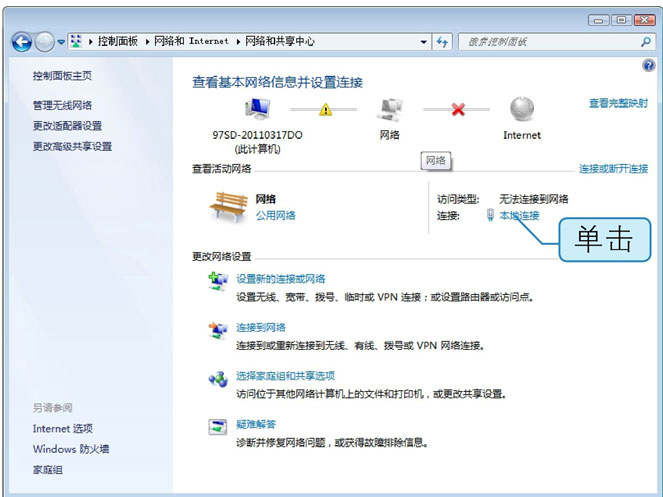Viewport: 663px width, 497px height.
Task: Open 设置新的连接或网络 link
Action: click(281, 279)
